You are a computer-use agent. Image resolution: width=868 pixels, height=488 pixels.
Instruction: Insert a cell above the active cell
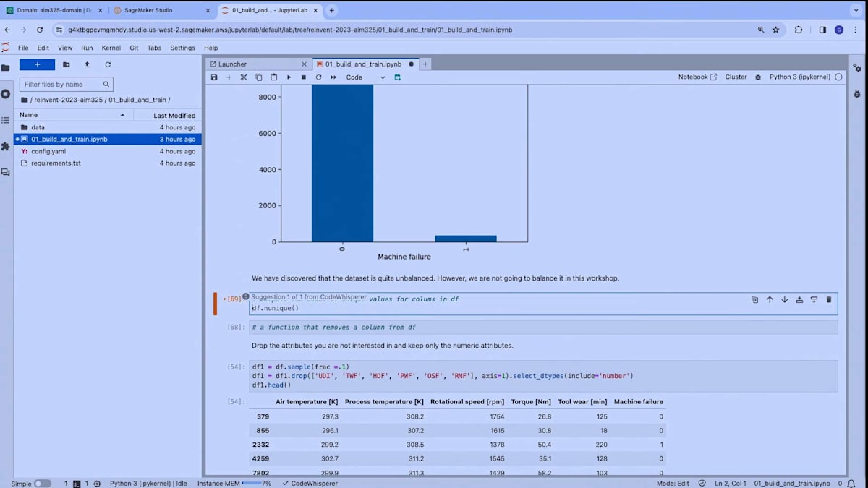point(799,299)
